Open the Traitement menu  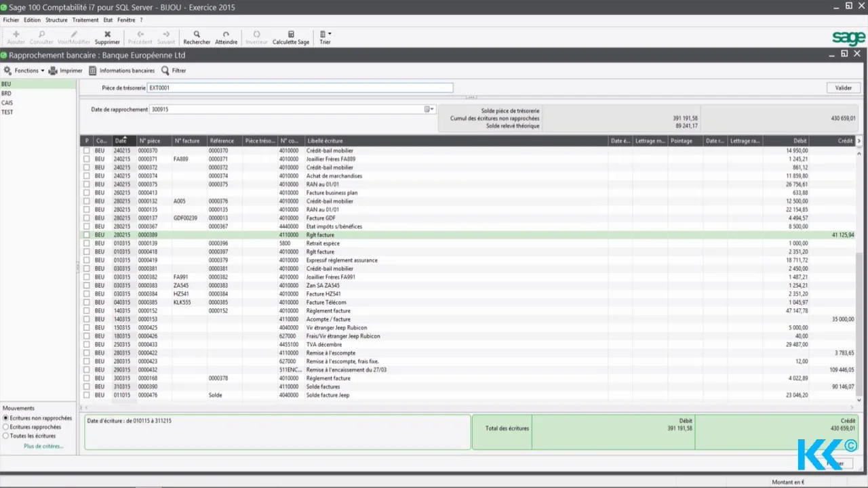pos(85,20)
